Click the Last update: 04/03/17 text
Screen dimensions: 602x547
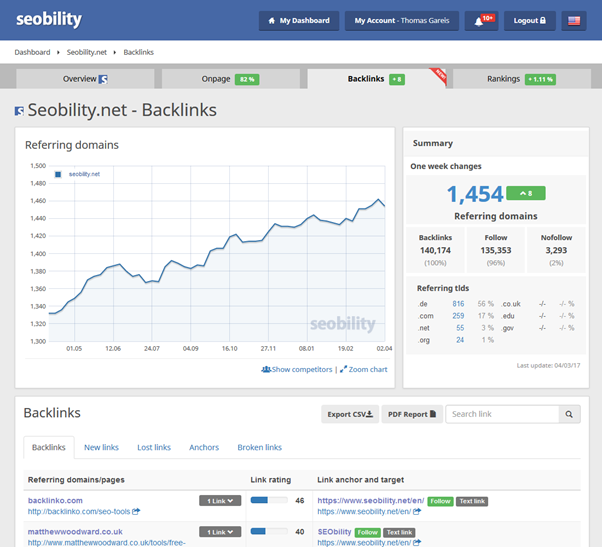pos(548,365)
